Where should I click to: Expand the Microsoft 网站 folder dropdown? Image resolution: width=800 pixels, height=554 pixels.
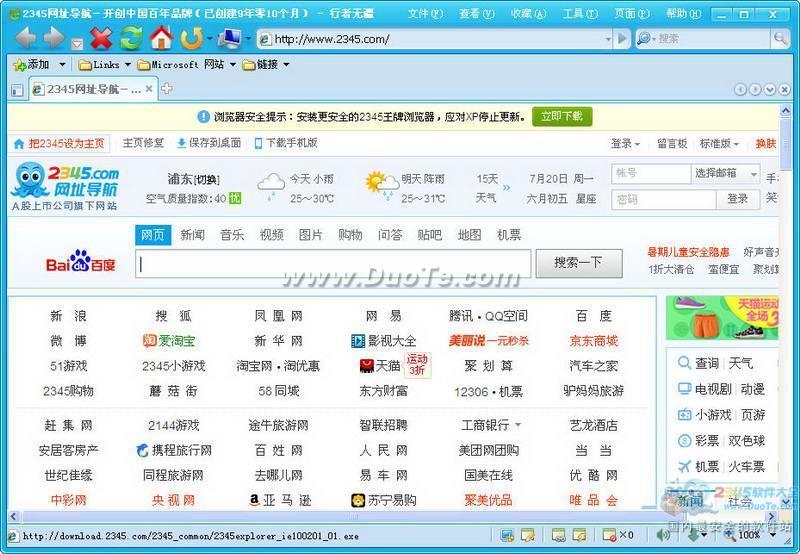click(233, 65)
